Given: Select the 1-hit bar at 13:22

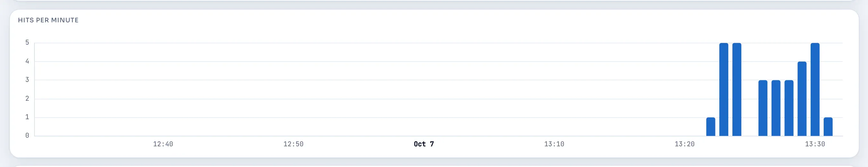Looking at the screenshot, I should point(711,127).
